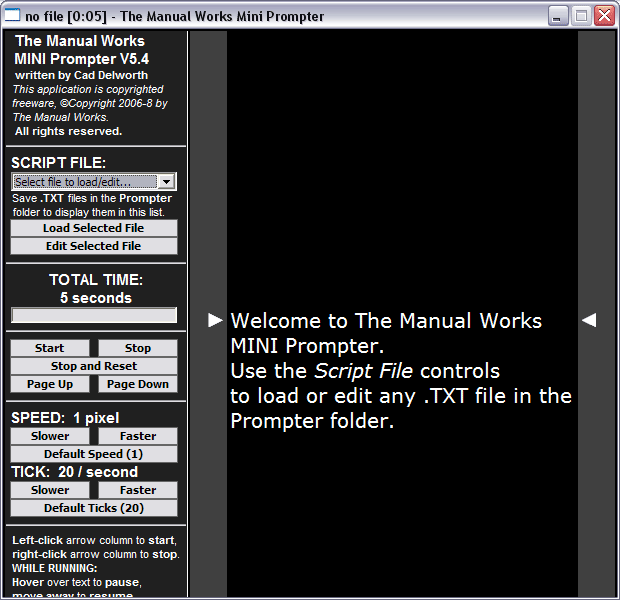
Task: Click the left prompter arrow marker
Action: (x=215, y=320)
